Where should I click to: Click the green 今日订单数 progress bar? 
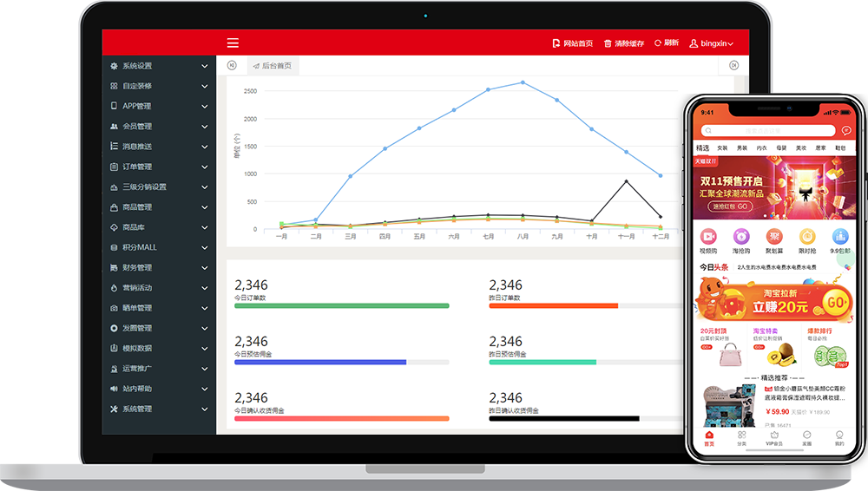342,305
